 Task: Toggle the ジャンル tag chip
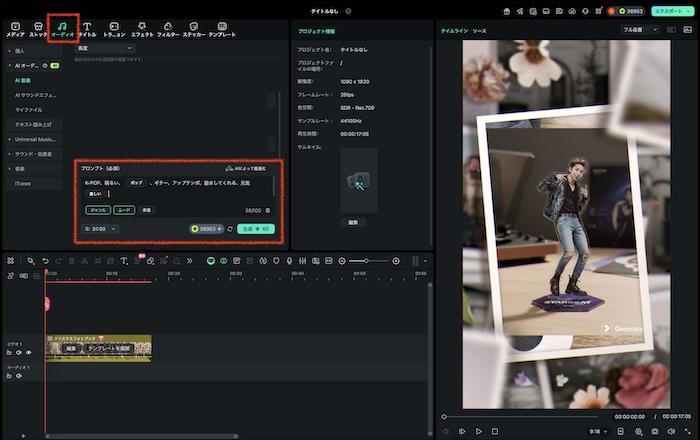coord(98,210)
